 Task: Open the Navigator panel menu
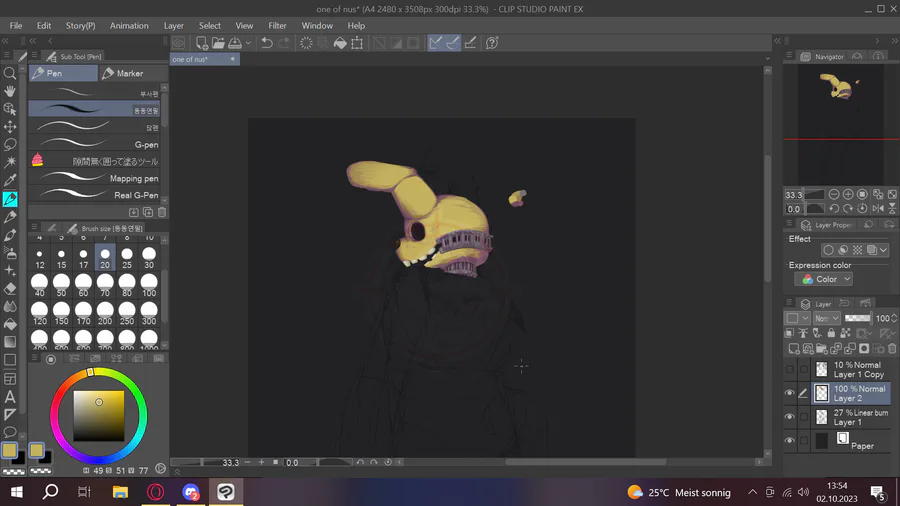click(789, 56)
